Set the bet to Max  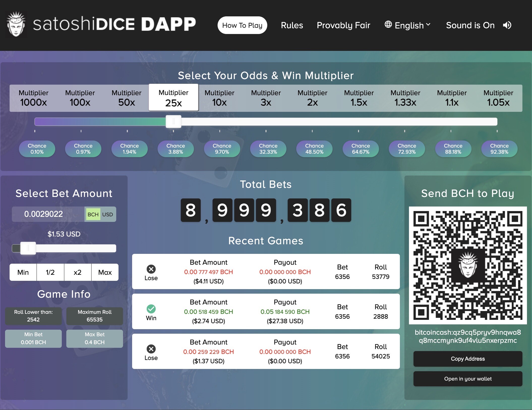point(105,272)
